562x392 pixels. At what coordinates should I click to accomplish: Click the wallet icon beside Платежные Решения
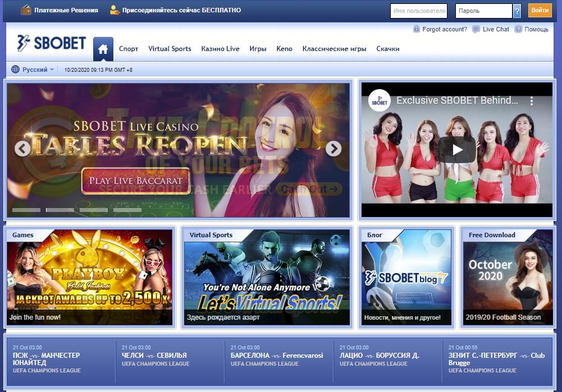26,10
